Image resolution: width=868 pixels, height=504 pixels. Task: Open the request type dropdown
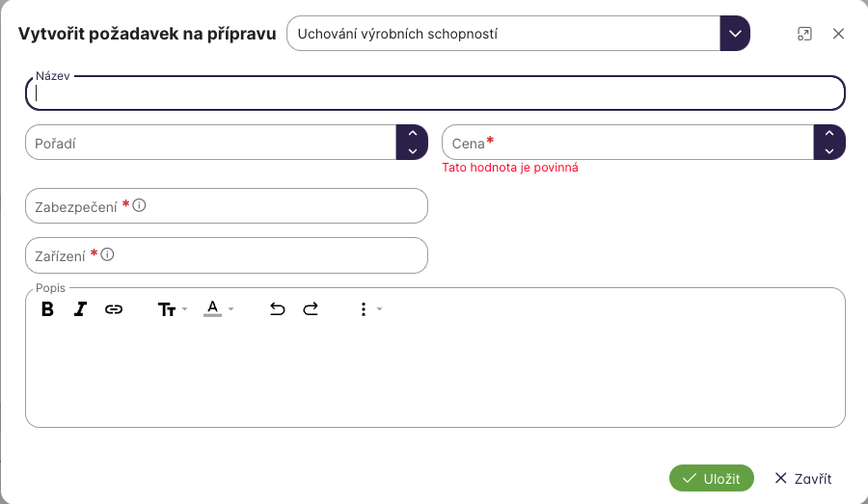click(735, 34)
